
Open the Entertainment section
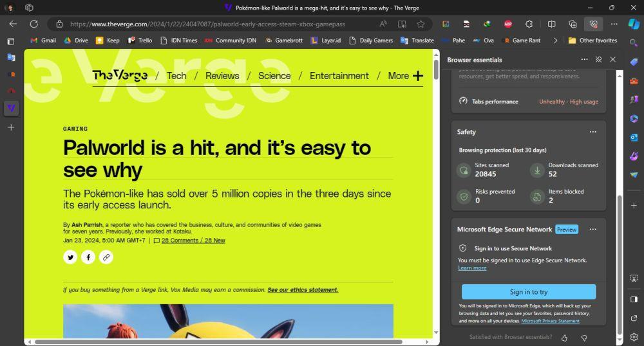(339, 76)
